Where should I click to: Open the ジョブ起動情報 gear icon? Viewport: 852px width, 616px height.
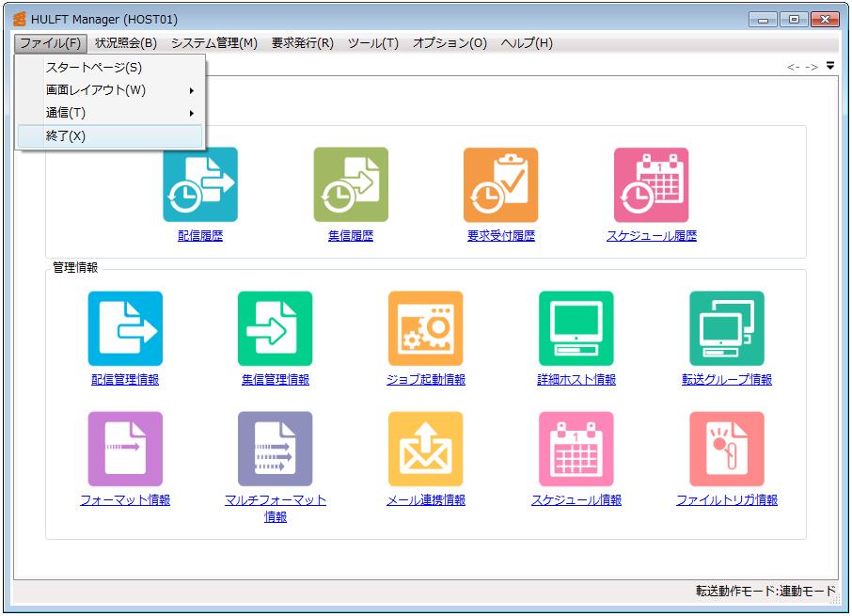425,328
